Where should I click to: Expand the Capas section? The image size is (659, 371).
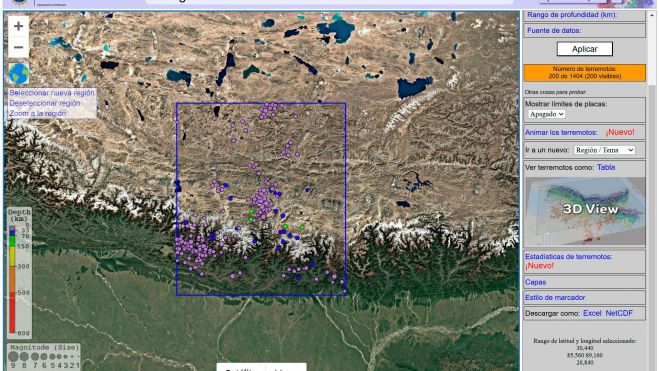535,282
